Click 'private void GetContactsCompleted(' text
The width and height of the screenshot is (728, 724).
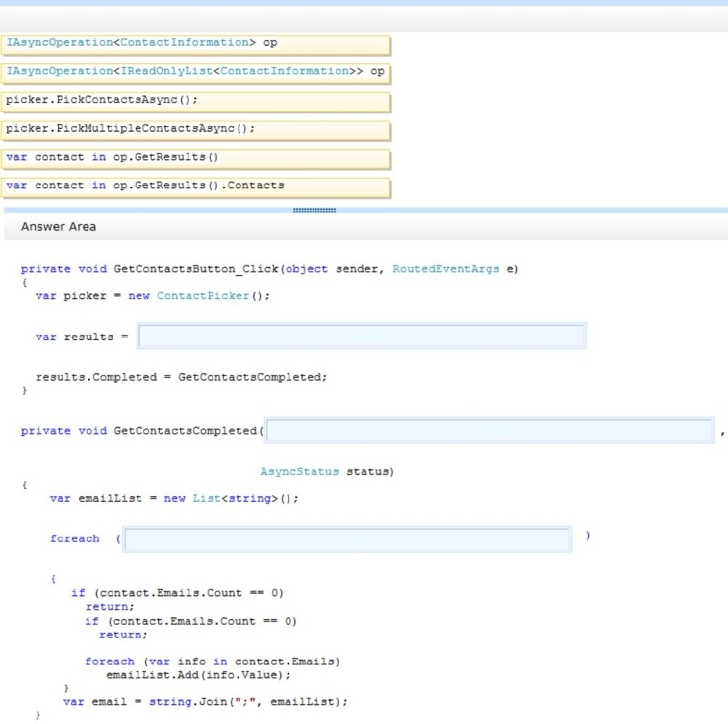click(x=142, y=431)
